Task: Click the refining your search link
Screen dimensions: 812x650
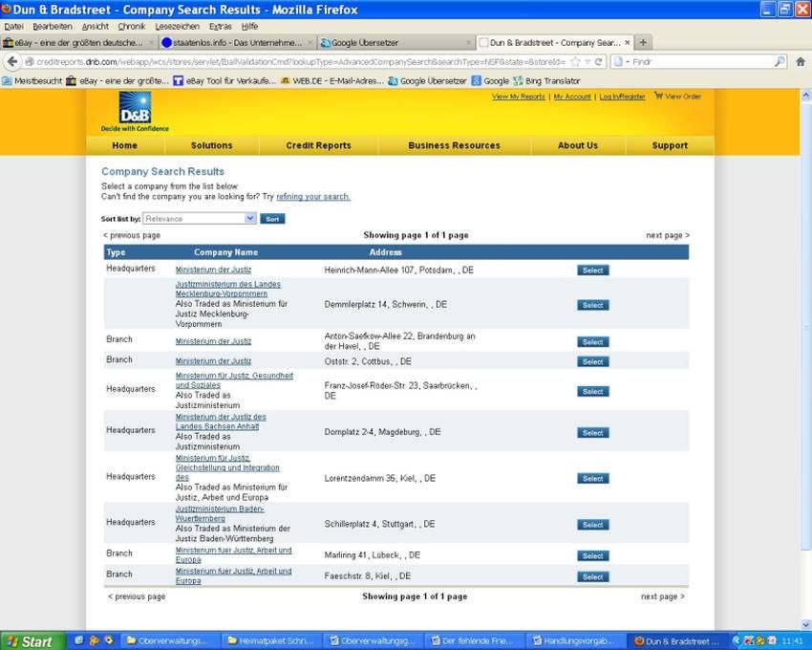Action: [x=313, y=197]
